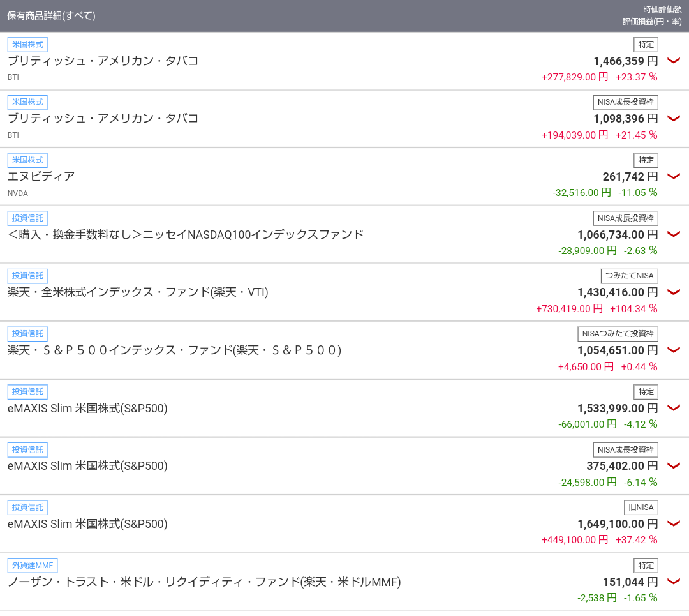Screen dimensions: 689x616
Task: Select the gain +449,100.00 円
Action: click(x=575, y=540)
